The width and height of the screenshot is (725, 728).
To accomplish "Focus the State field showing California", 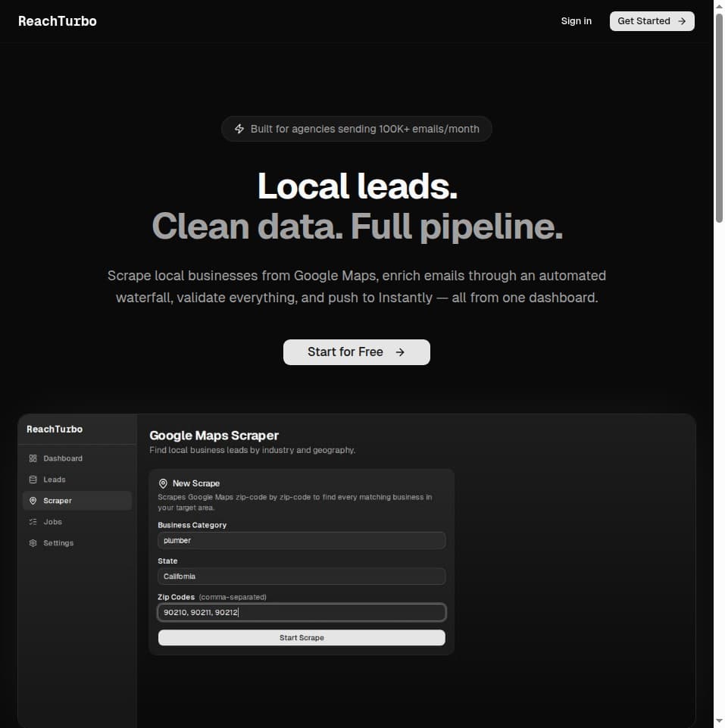I will click(x=302, y=576).
